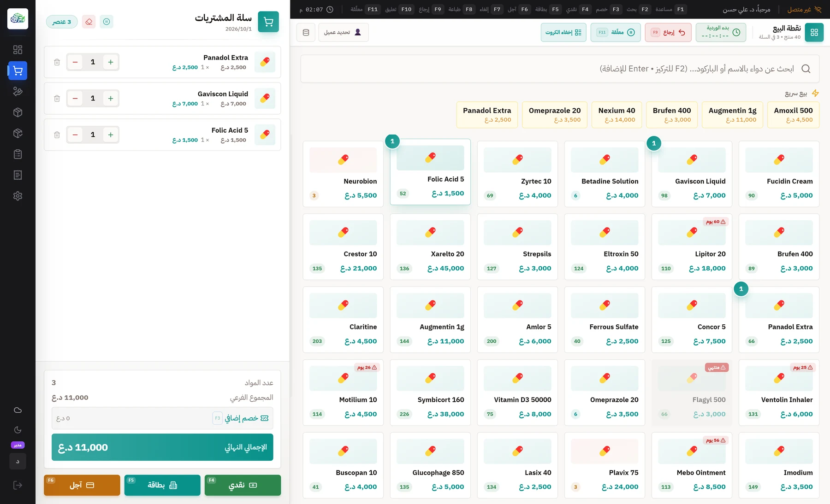Viewport: 830px width, 504px height.
Task: Clear the cart with eraser icon
Action: click(x=89, y=22)
